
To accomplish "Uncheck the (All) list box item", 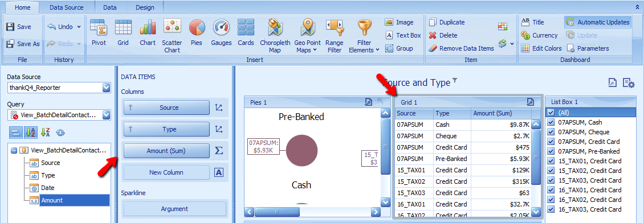I will point(551,112).
